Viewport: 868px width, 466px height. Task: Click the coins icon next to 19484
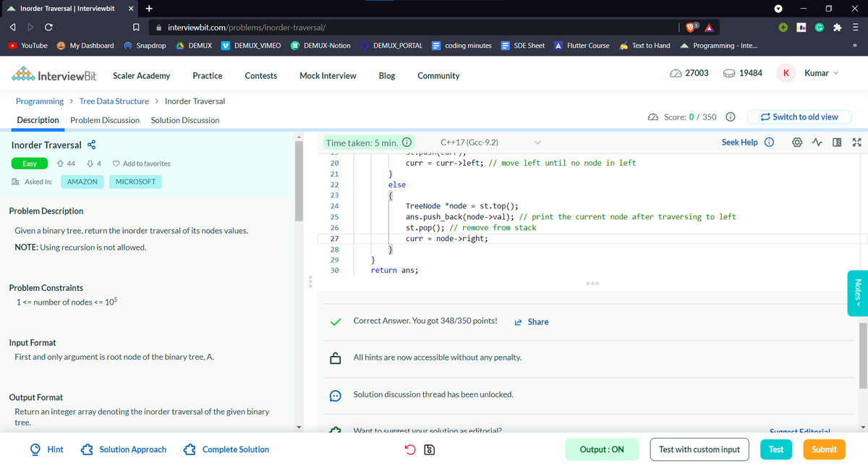coord(730,73)
